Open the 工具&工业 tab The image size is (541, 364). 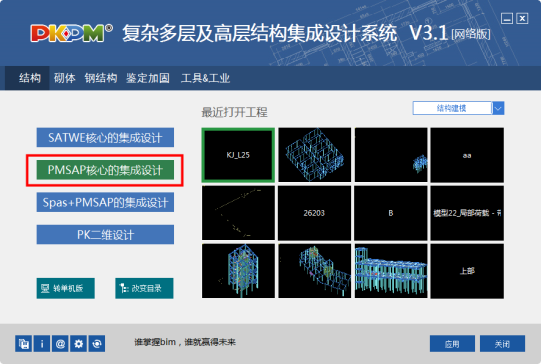[205, 78]
